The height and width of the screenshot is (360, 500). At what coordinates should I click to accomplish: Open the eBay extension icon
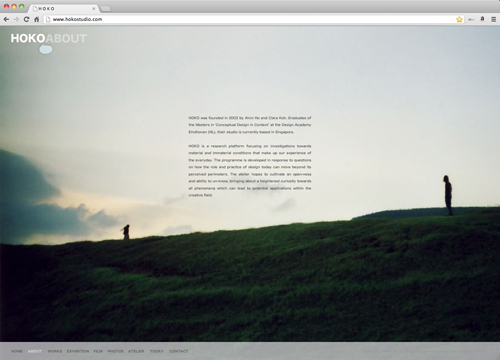point(471,19)
